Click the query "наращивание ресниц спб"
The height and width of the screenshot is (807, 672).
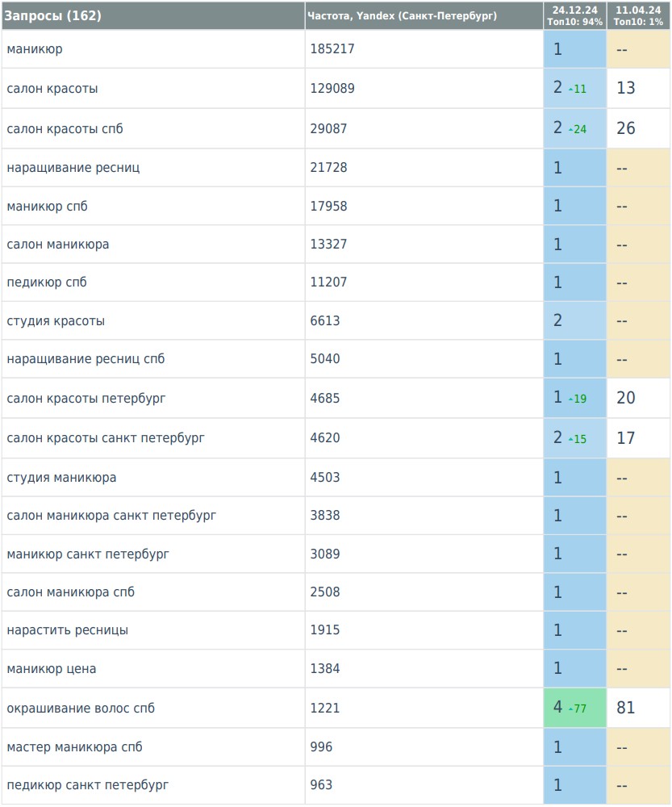click(86, 359)
